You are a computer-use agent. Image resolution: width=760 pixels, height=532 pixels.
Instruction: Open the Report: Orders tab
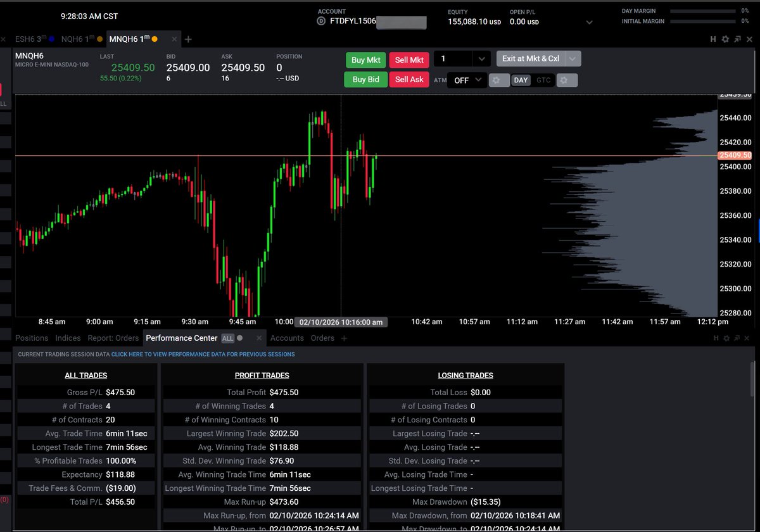click(113, 338)
